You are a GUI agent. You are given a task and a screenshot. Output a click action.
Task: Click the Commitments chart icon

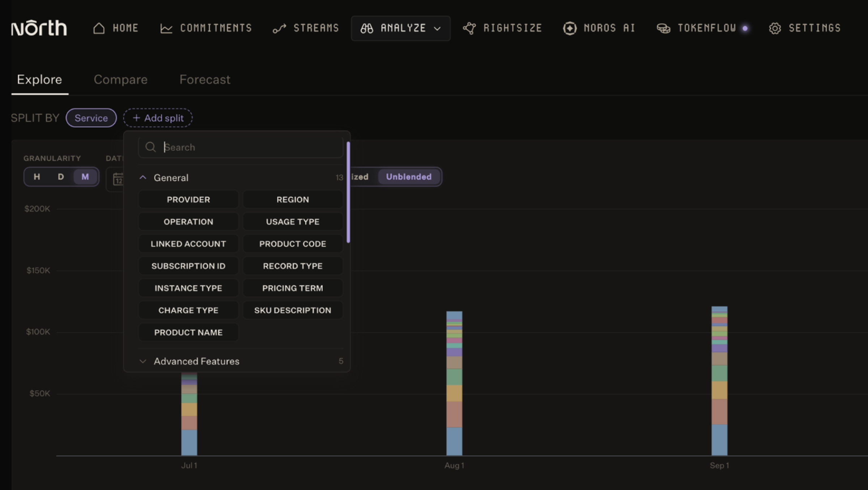pos(166,28)
